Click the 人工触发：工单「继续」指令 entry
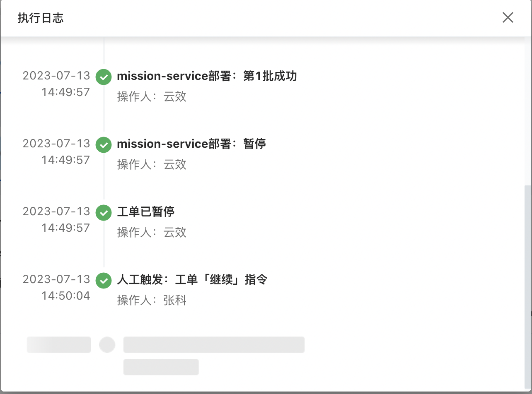Image resolution: width=532 pixels, height=394 pixels. point(192,280)
